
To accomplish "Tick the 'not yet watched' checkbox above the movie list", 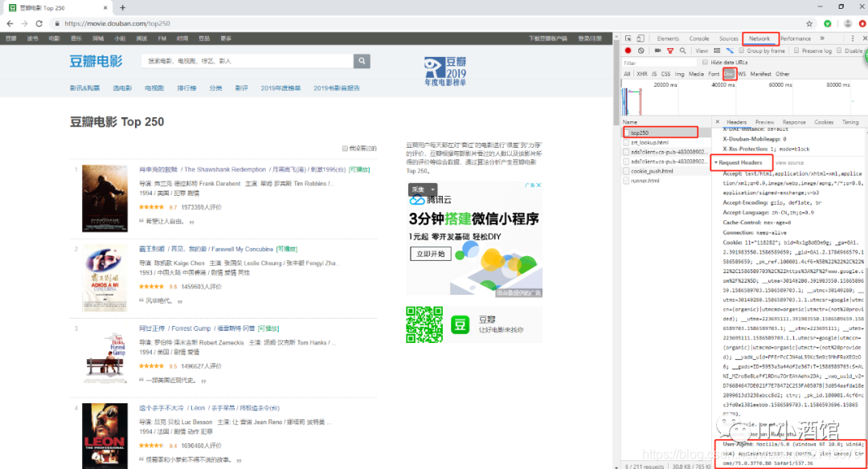I will coord(344,149).
